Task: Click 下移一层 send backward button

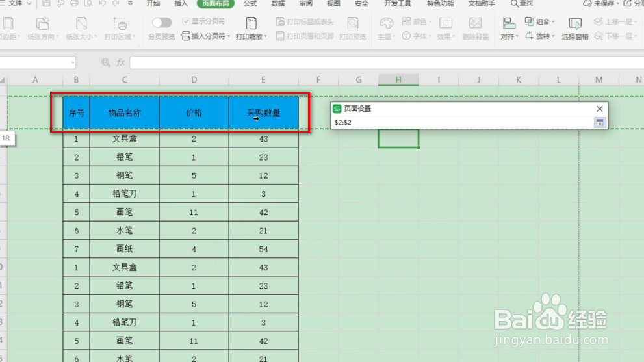Action: pos(615,36)
